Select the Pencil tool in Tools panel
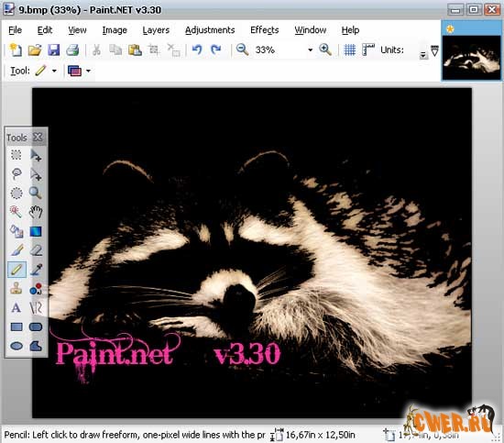This screenshot has width=504, height=443. pyautogui.click(x=16, y=270)
